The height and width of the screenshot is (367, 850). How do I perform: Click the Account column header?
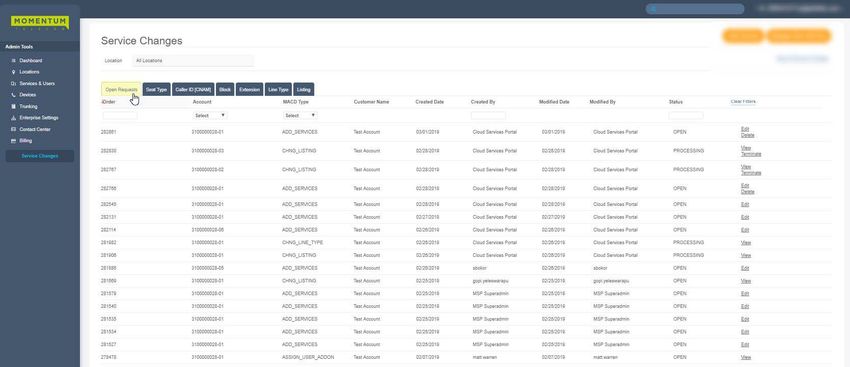202,102
